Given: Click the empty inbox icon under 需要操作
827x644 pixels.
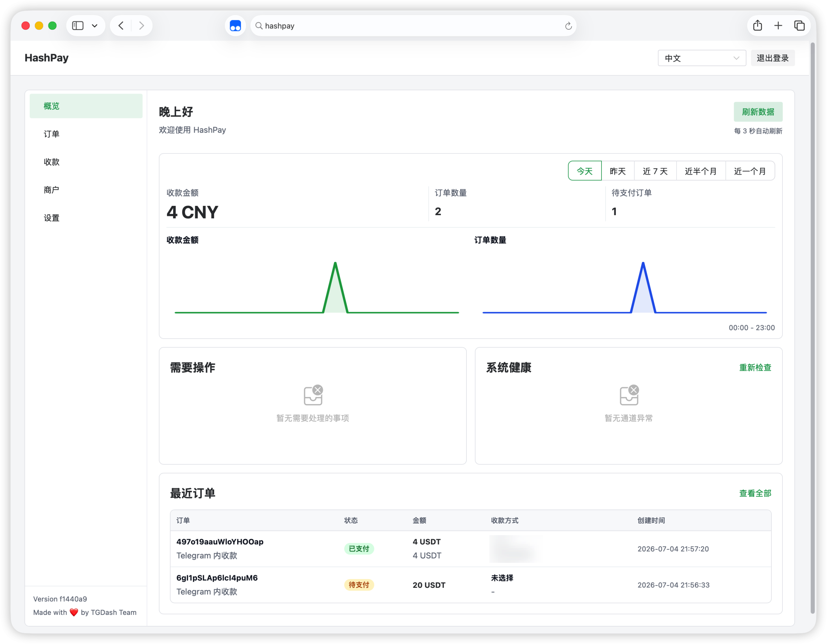Looking at the screenshot, I should [314, 395].
